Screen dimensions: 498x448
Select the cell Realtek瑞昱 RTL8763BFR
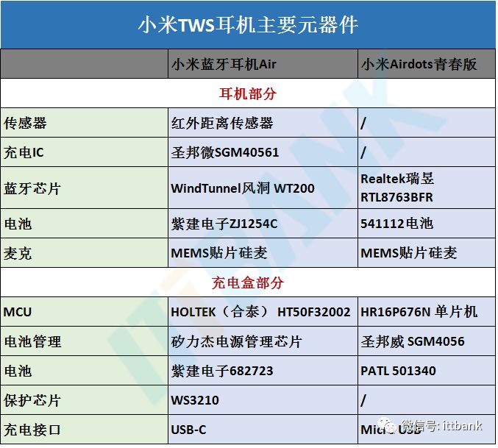tap(426, 188)
